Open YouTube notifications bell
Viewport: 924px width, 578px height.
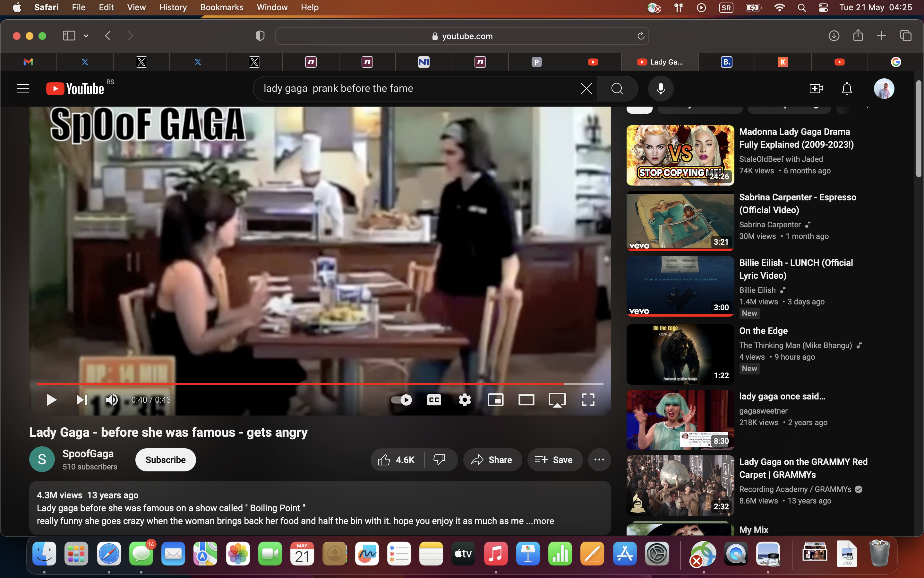point(847,89)
